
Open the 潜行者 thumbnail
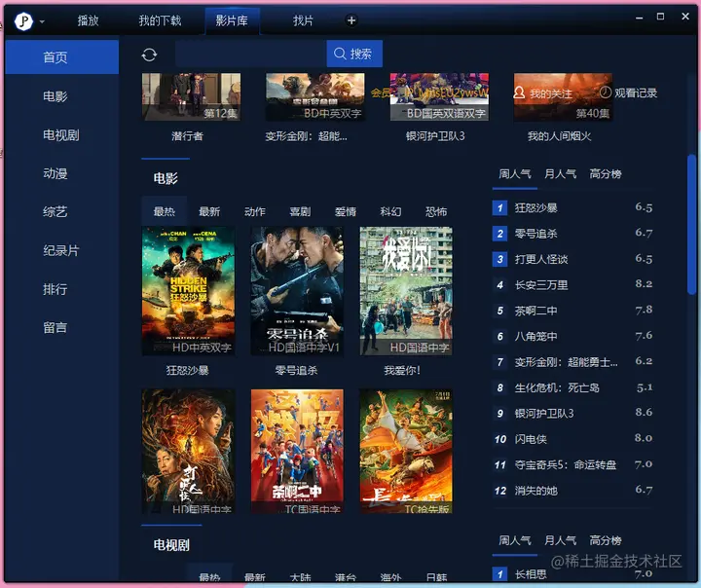coord(191,97)
